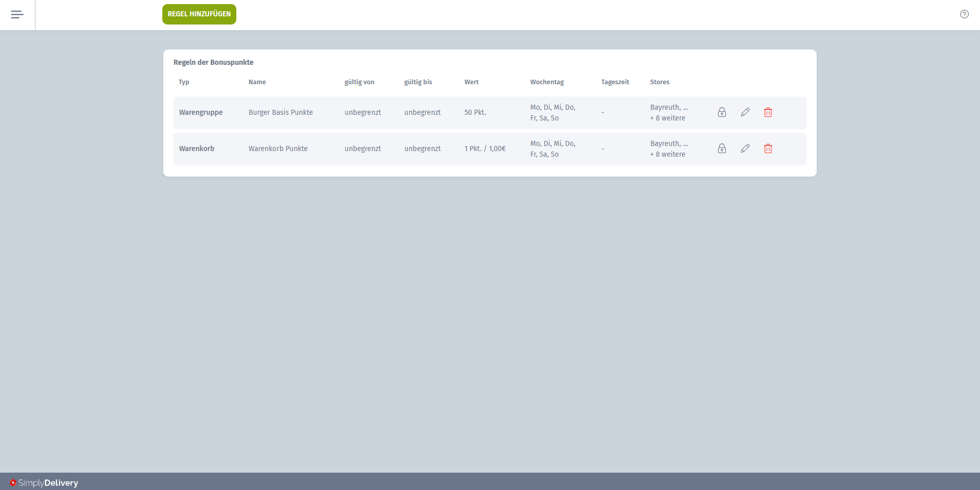Edit the Warenkorb Punkte rule

coord(745,149)
